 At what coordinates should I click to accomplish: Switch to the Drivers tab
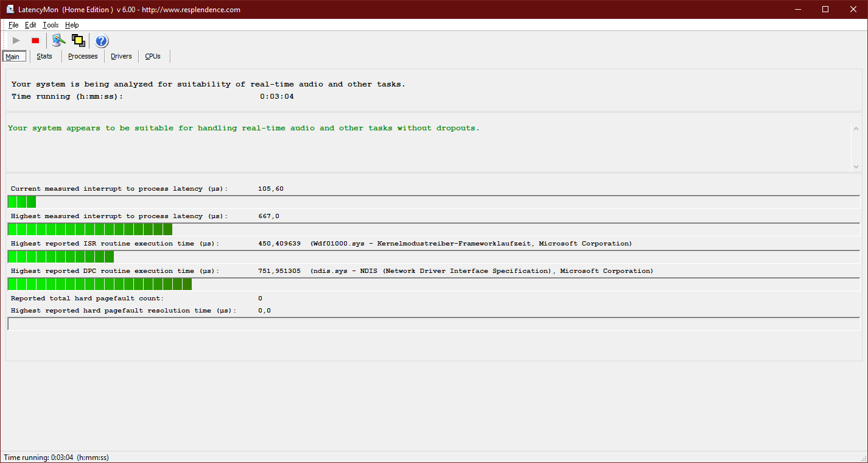[121, 56]
